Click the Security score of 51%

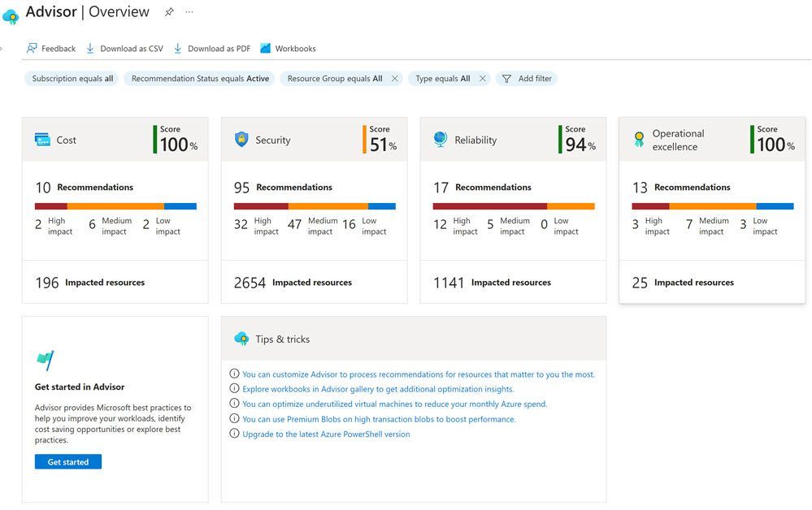380,140
